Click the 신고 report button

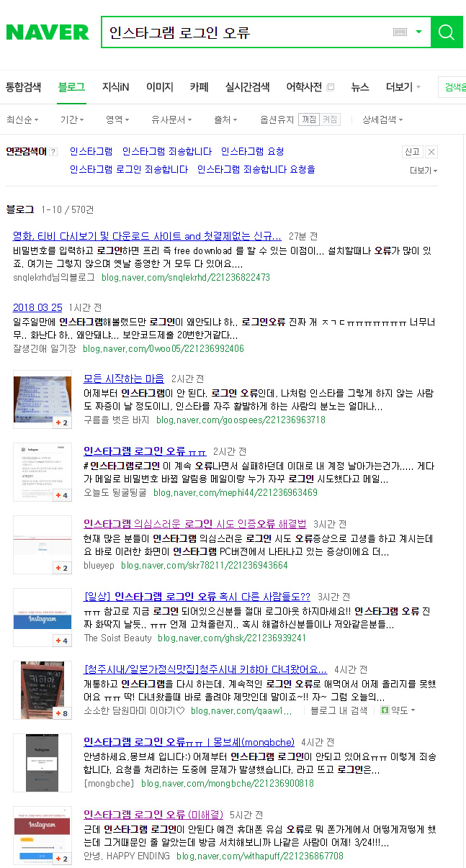coord(412,152)
